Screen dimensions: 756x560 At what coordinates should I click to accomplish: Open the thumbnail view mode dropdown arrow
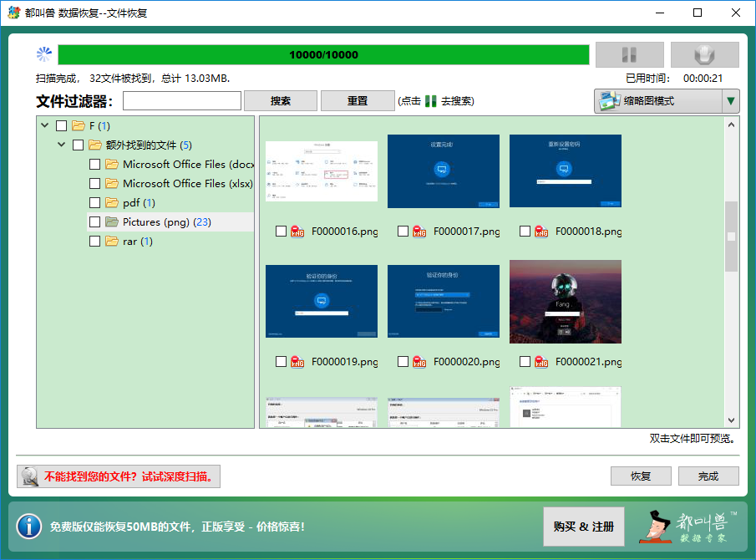(731, 101)
